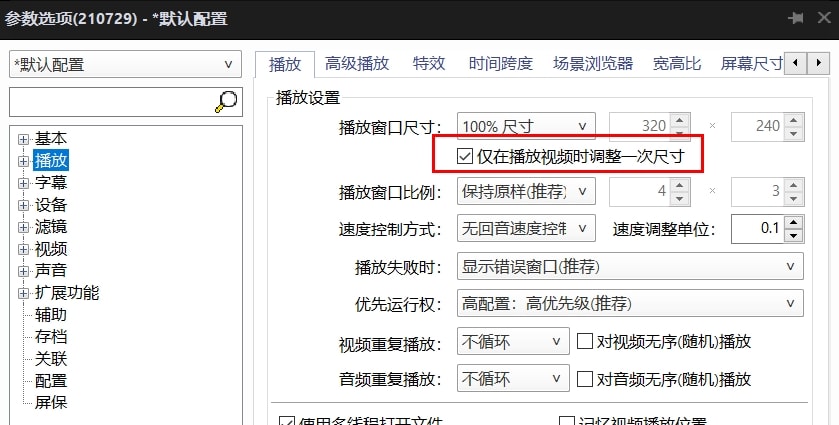Uncheck 仅在播放视频时调整一次尺寸

pyautogui.click(x=464, y=156)
